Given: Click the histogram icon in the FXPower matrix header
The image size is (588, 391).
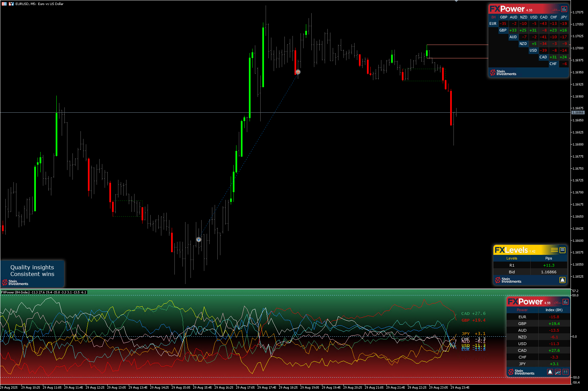Looking at the screenshot, I should tap(564, 9).
